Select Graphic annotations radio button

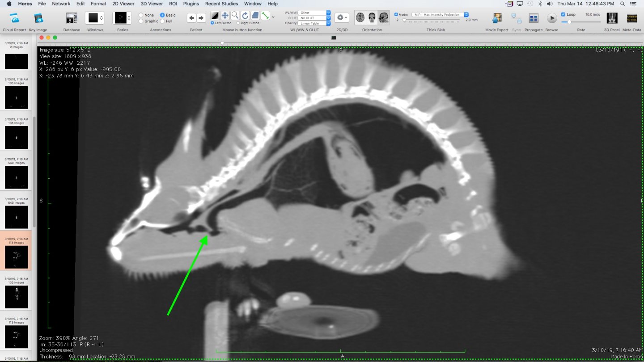click(141, 21)
